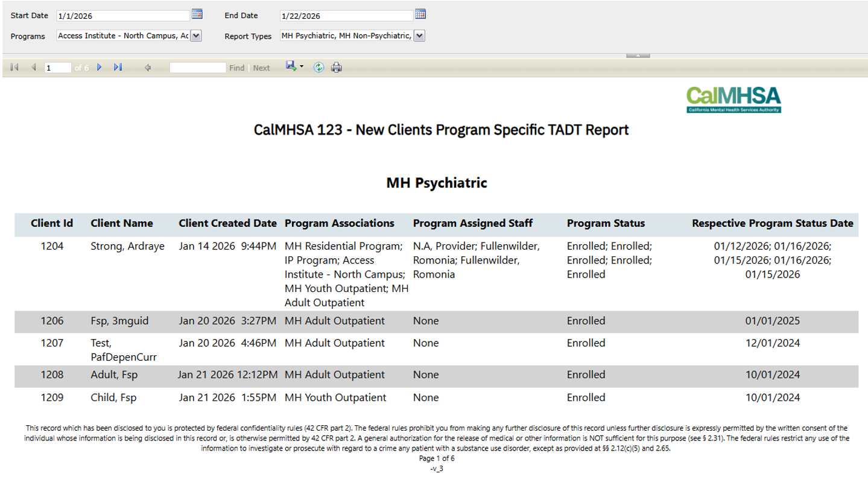This screenshot has height=482, width=868.
Task: Click the Start Date text field
Action: pos(123,16)
